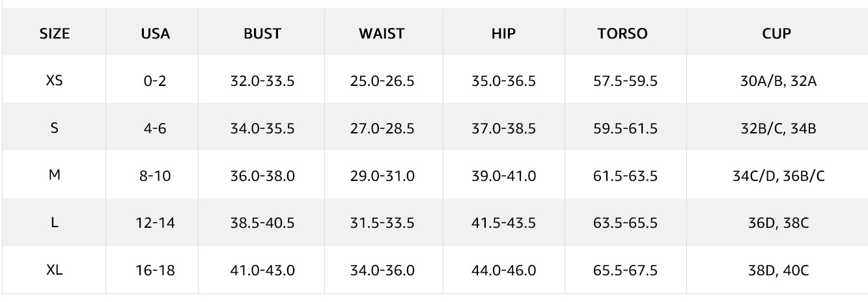Select the WAIST column header

tap(382, 34)
